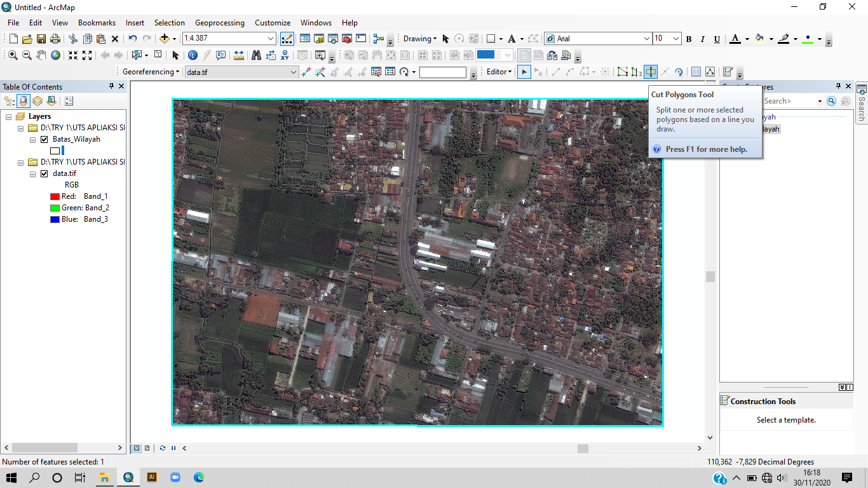The width and height of the screenshot is (868, 488).
Task: Click the Find binoculars icon
Action: pyautogui.click(x=256, y=55)
